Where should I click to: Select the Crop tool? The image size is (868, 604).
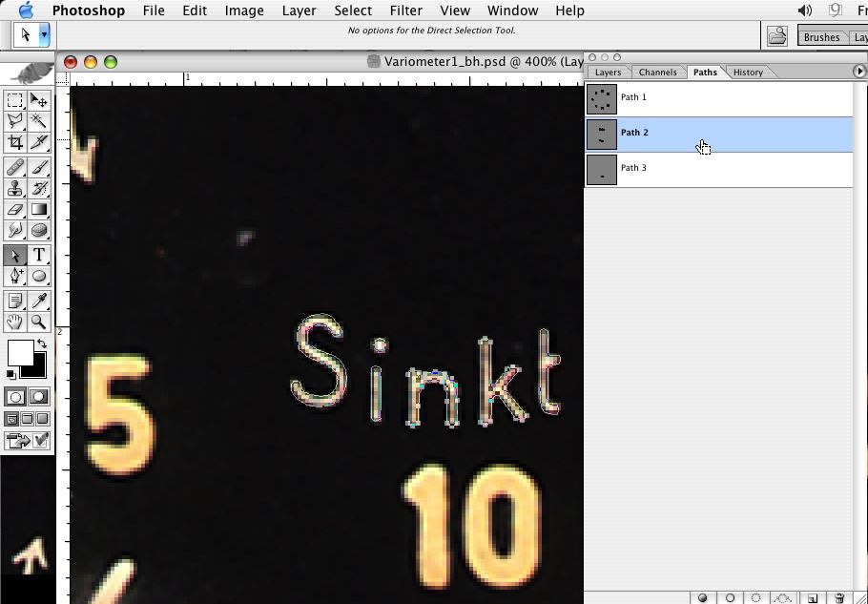[x=15, y=143]
